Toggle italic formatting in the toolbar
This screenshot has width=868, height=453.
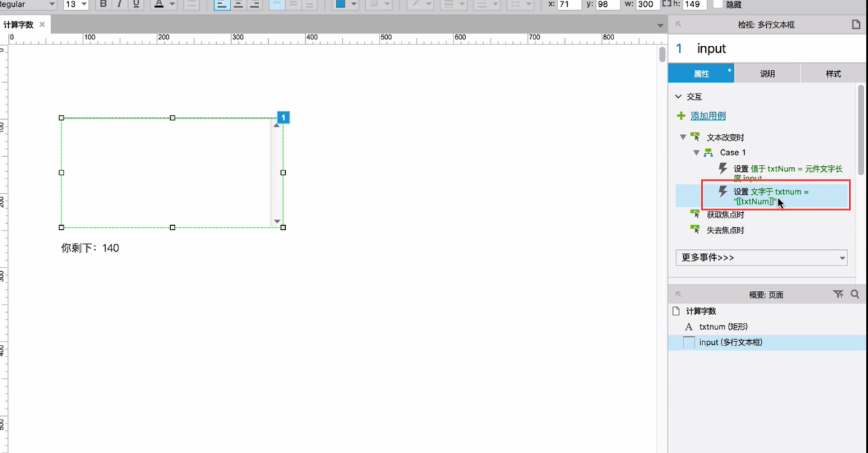coord(120,4)
